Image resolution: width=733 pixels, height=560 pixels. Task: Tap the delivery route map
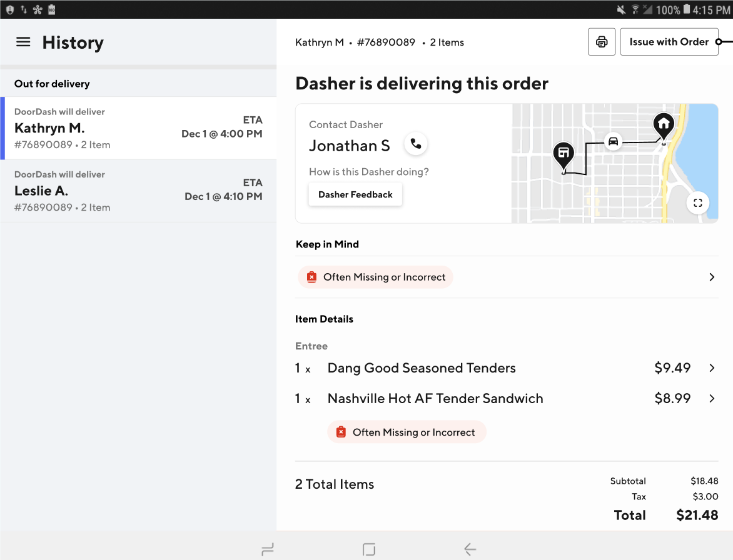(615, 164)
